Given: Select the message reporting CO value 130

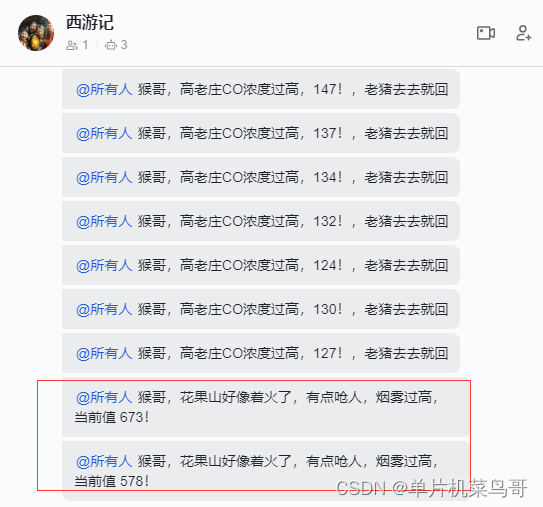Looking at the screenshot, I should pyautogui.click(x=261, y=309).
